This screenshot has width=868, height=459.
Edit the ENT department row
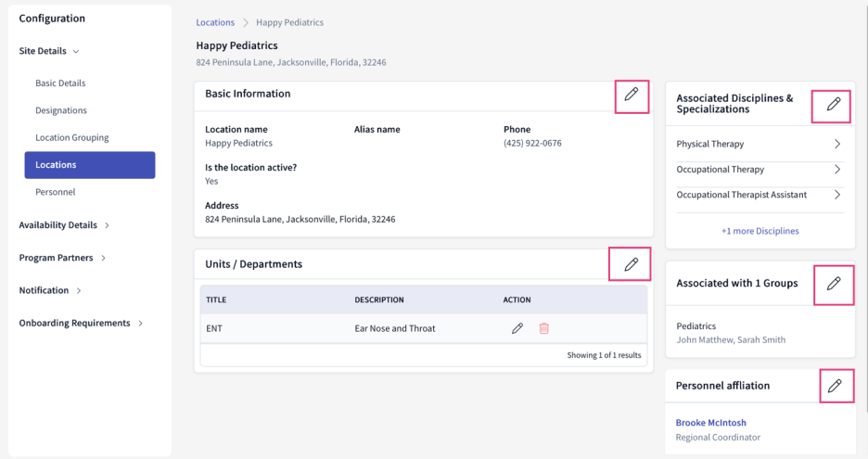coord(517,329)
